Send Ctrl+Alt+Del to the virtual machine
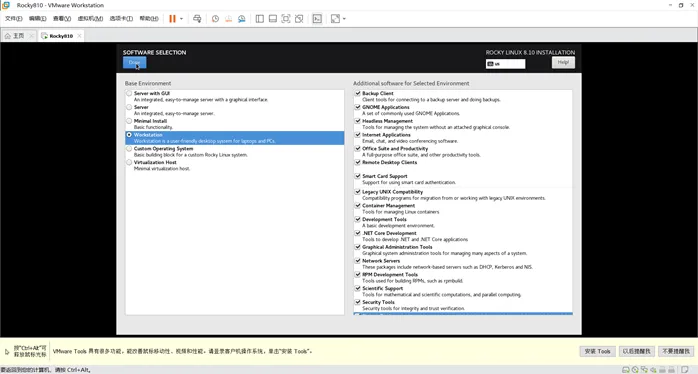 click(197, 19)
